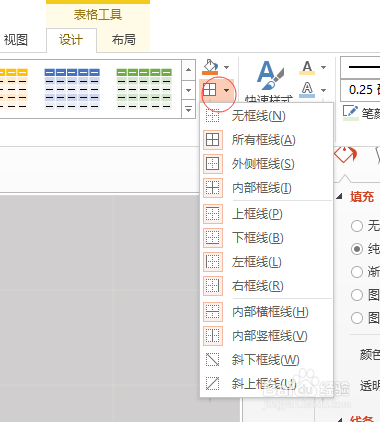Switch to the 布局 (Layout) tab
The image size is (380, 422).
coord(124,40)
